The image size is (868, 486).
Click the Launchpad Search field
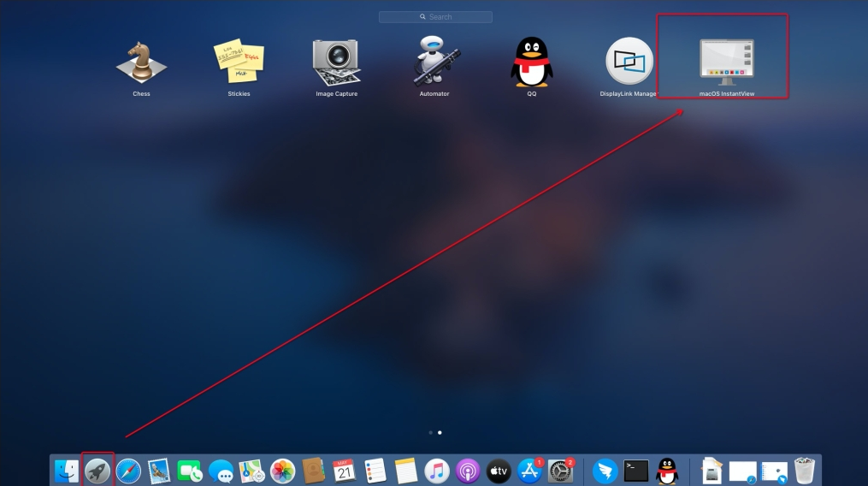coord(435,17)
